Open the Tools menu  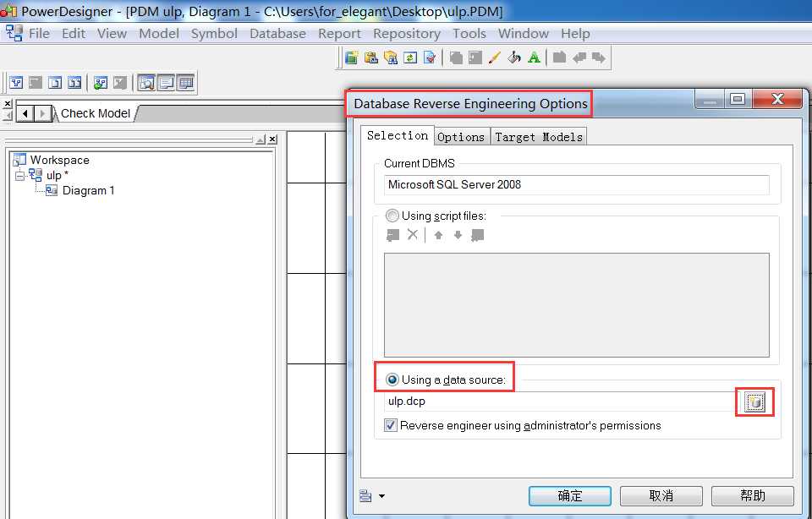click(x=469, y=34)
